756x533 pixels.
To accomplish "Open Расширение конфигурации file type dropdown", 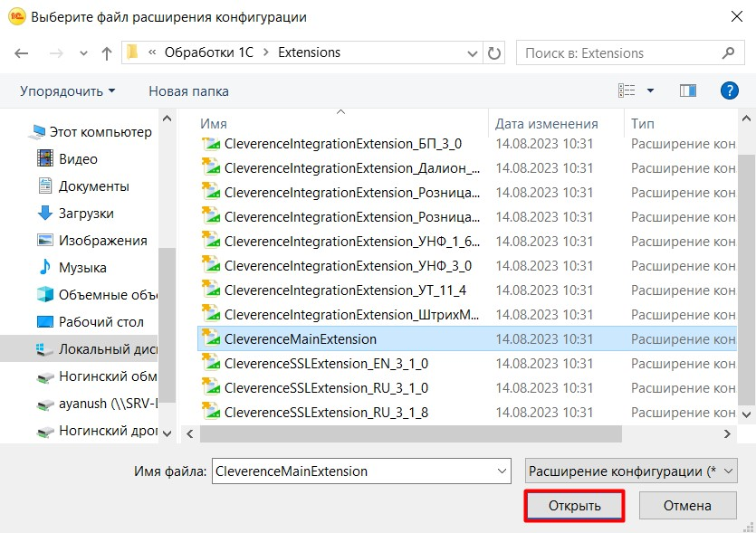I will 631,471.
